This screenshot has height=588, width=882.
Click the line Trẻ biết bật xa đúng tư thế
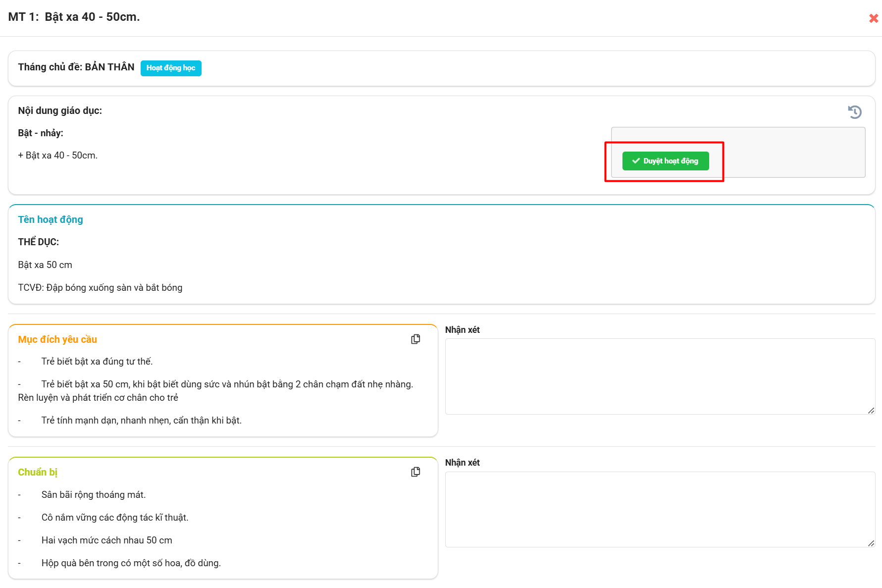click(x=97, y=361)
